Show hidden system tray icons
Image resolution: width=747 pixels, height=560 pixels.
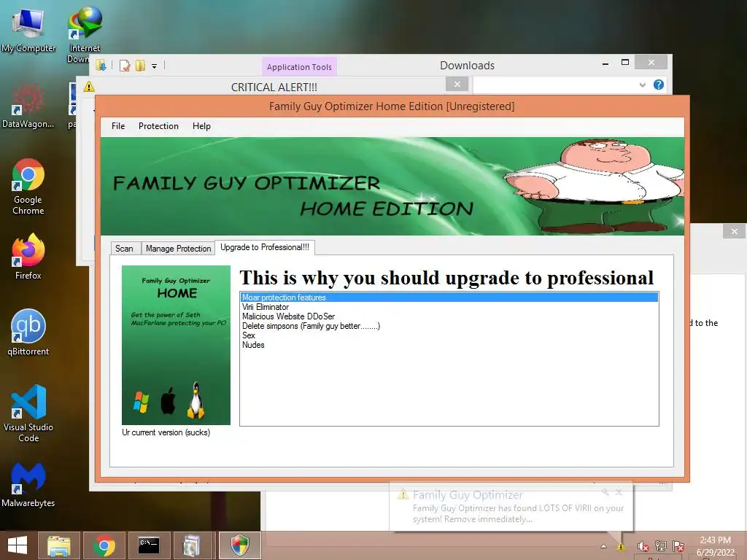603,546
